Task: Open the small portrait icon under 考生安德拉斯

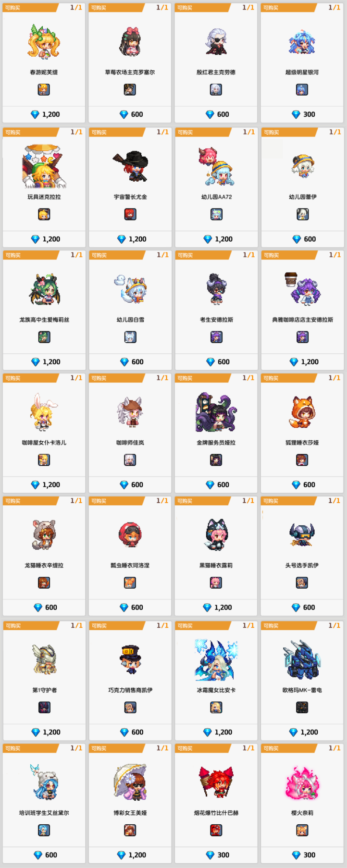Action: (x=216, y=337)
